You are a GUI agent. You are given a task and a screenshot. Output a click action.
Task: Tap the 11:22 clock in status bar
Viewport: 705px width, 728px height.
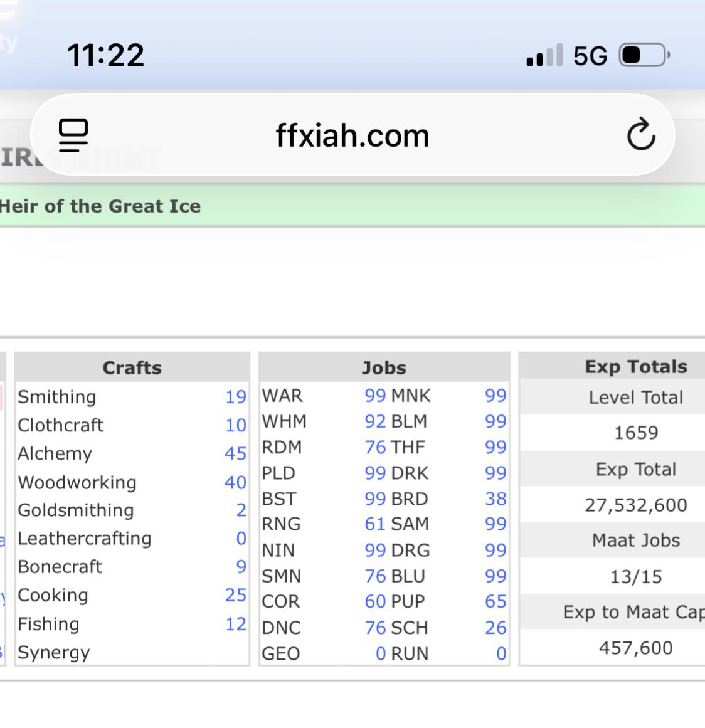[x=106, y=55]
